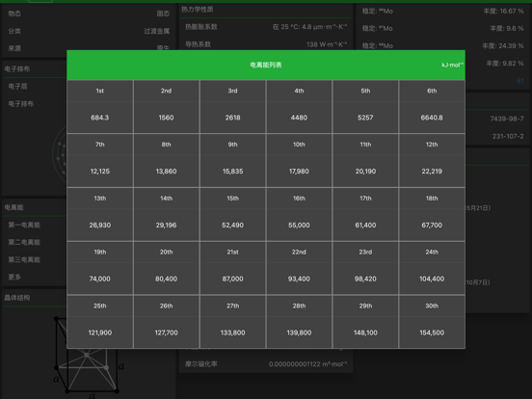Select the 6th ionization value 6640.8
Image resolution: width=532 pixels, height=399 pixels.
(432, 118)
